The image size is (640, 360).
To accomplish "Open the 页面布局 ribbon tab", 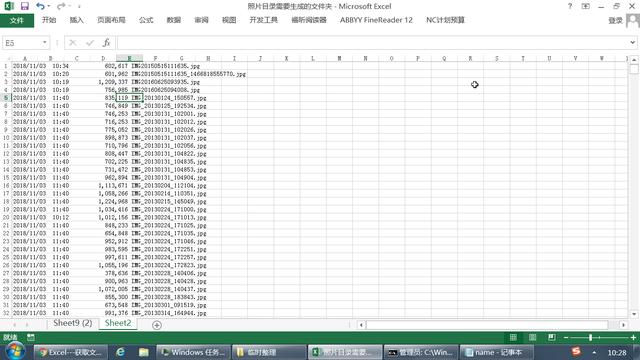I will pyautogui.click(x=111, y=20).
